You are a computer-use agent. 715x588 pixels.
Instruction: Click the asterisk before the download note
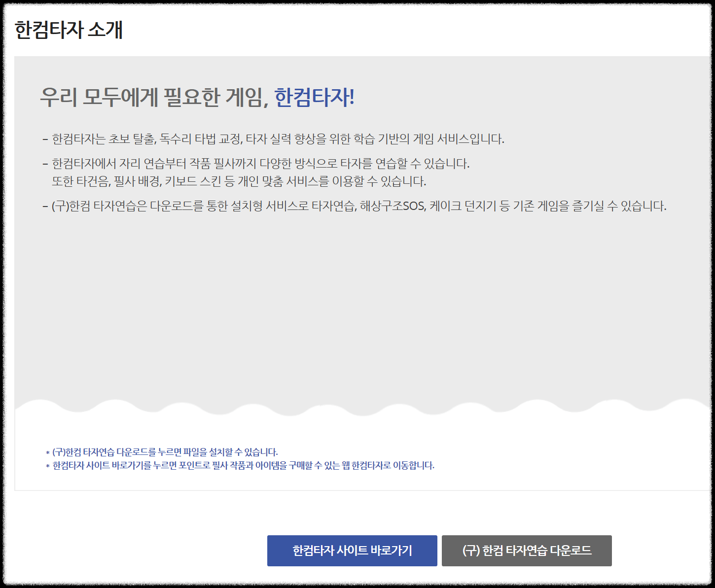[x=47, y=450]
